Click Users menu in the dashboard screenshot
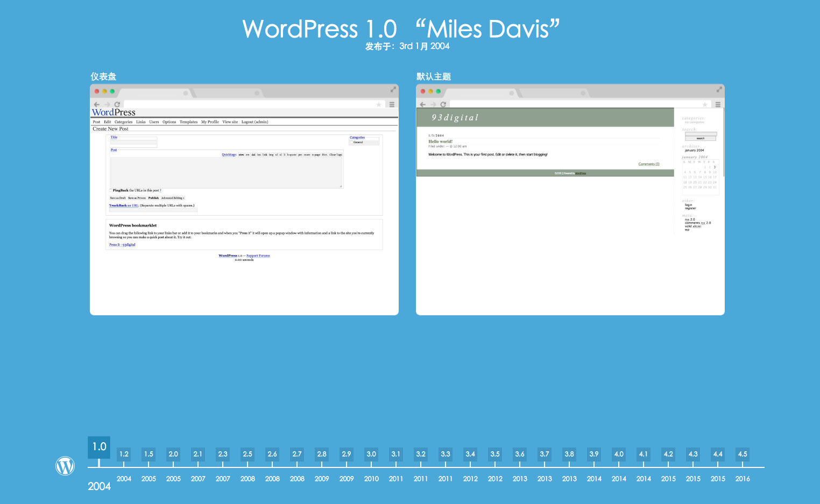The width and height of the screenshot is (820, 504). pos(154,122)
